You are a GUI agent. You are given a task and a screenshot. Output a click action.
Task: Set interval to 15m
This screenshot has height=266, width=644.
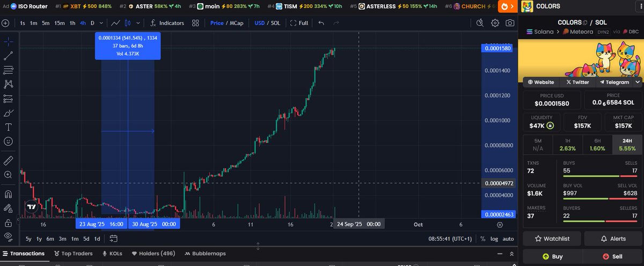pyautogui.click(x=60, y=23)
